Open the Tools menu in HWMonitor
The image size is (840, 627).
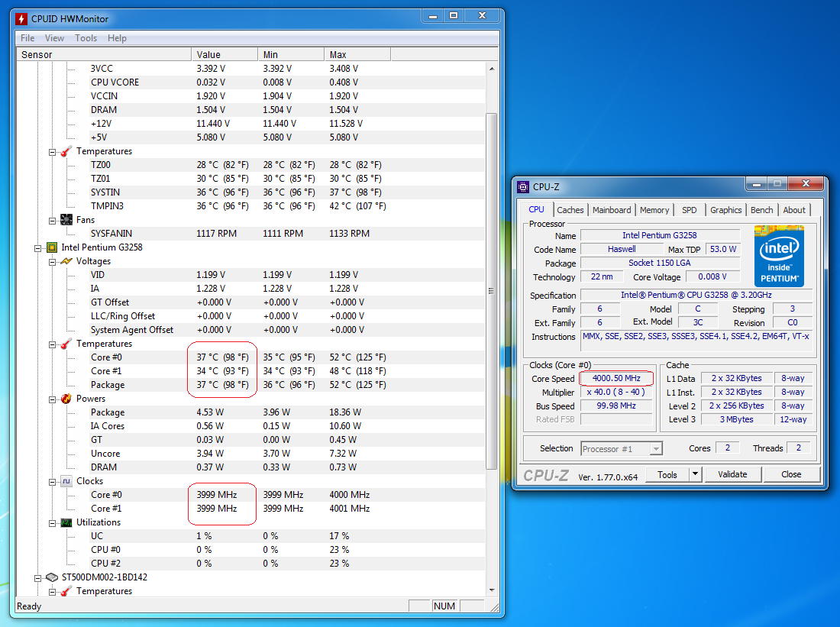pos(86,38)
